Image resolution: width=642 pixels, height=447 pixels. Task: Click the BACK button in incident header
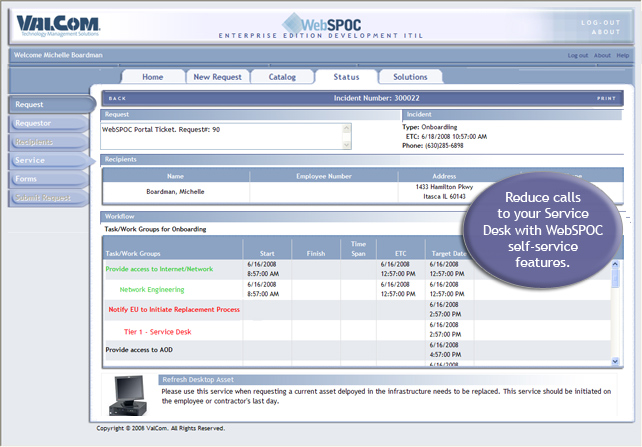pos(118,98)
